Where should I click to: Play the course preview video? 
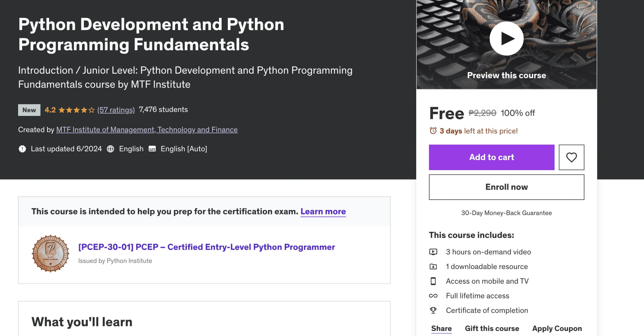[506, 39]
